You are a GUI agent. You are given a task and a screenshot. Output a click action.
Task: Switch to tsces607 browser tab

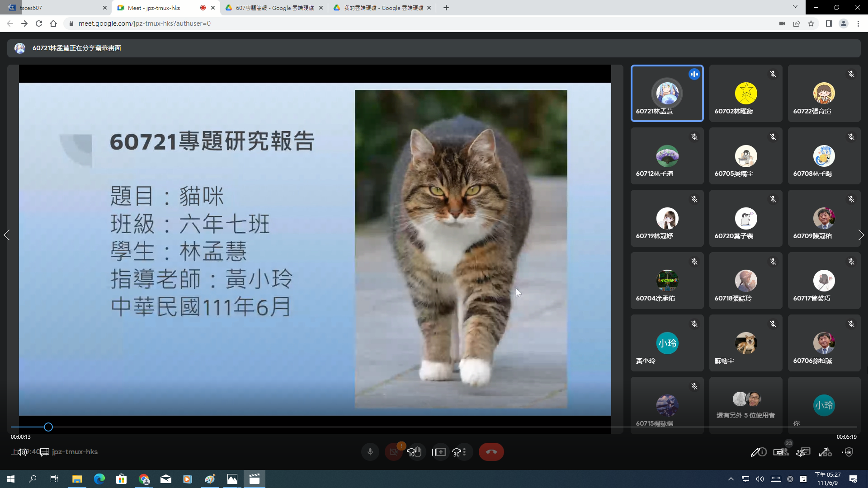tap(54, 8)
